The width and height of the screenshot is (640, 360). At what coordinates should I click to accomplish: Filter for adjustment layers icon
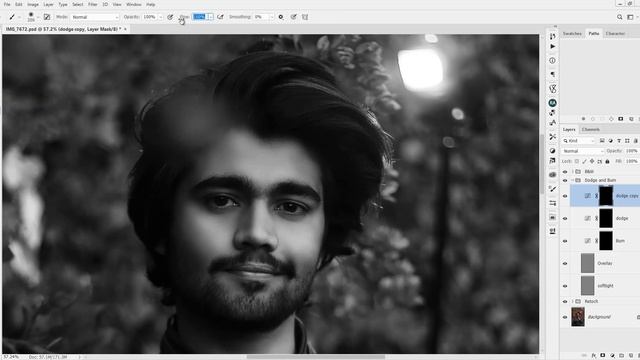(x=611, y=141)
